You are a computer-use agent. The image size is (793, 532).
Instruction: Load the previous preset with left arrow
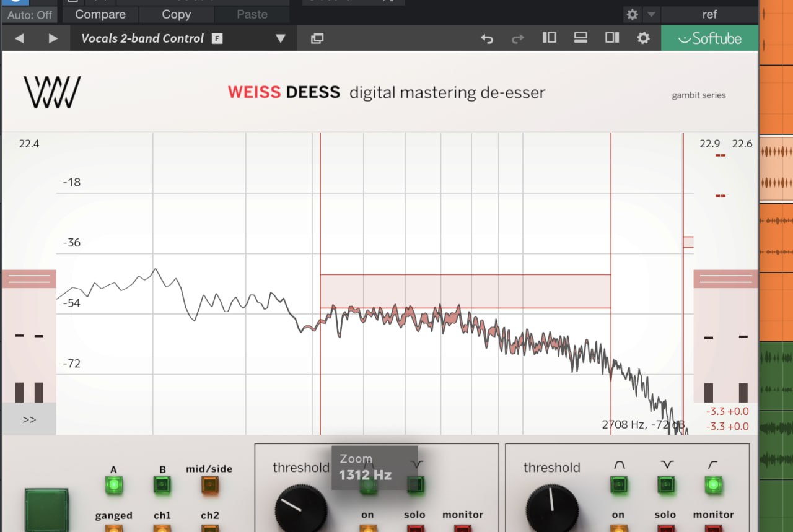[19, 38]
